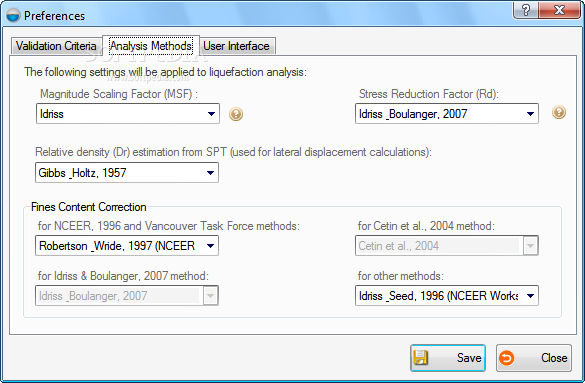This screenshot has width=585, height=383.
Task: Switch to Validation Criteria tab
Action: pyautogui.click(x=56, y=46)
